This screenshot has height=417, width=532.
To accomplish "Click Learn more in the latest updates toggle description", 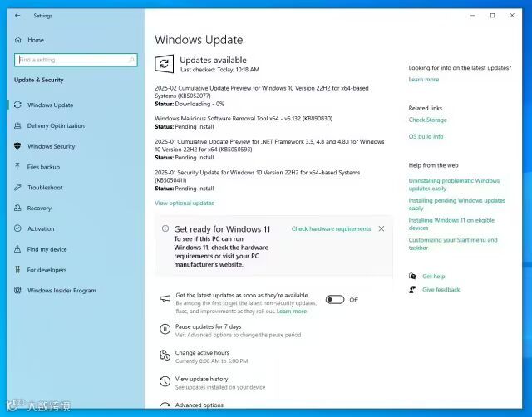I will click(292, 311).
